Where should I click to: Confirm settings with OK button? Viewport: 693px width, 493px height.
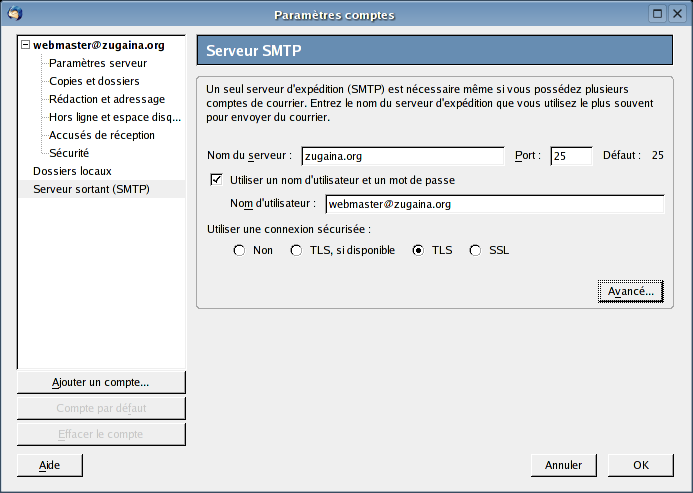(641, 465)
